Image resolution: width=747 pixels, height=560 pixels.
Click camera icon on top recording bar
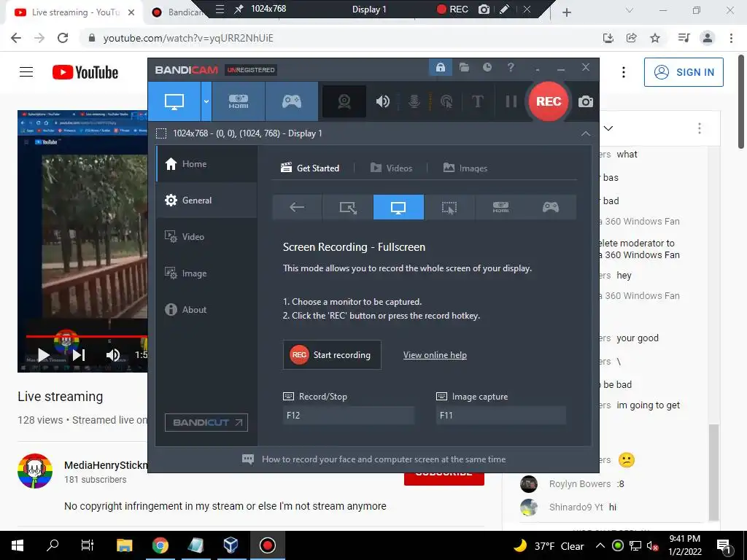pyautogui.click(x=484, y=9)
